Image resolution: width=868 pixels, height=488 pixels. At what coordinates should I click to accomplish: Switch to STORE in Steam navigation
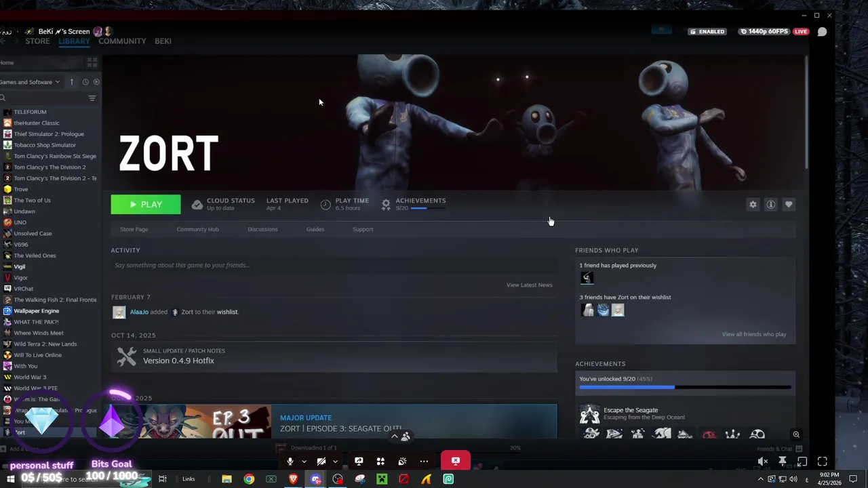pos(37,41)
